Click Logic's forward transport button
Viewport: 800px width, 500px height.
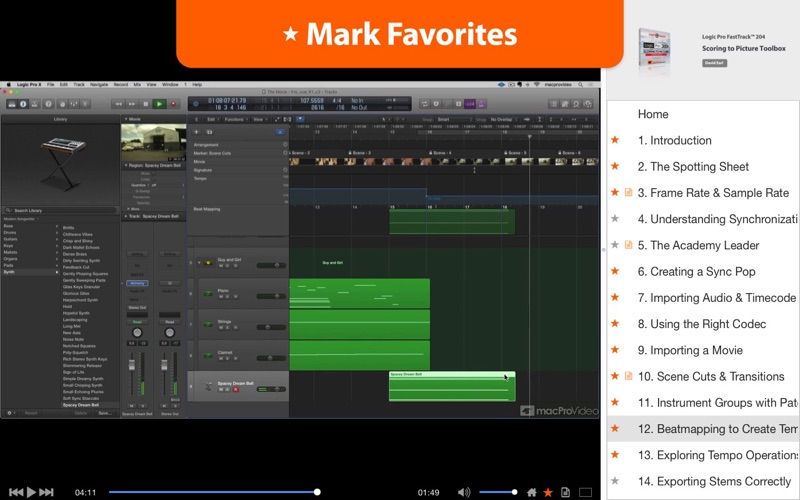(x=132, y=104)
